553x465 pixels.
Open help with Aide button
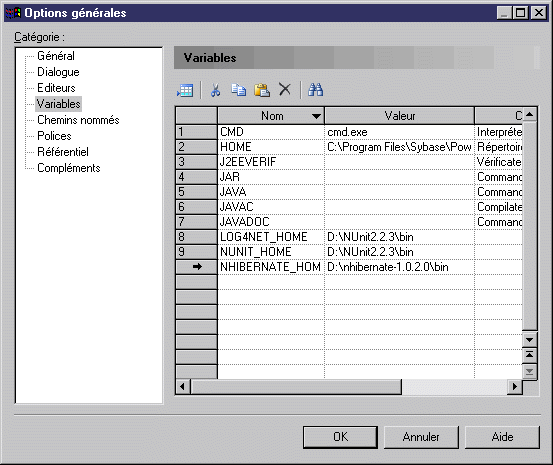click(502, 437)
